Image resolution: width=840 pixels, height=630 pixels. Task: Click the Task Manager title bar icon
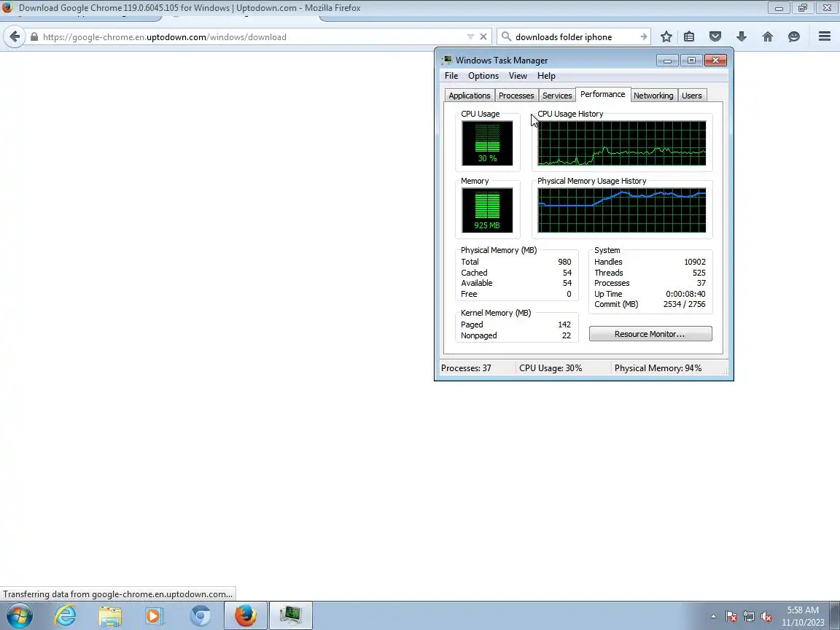pyautogui.click(x=447, y=60)
